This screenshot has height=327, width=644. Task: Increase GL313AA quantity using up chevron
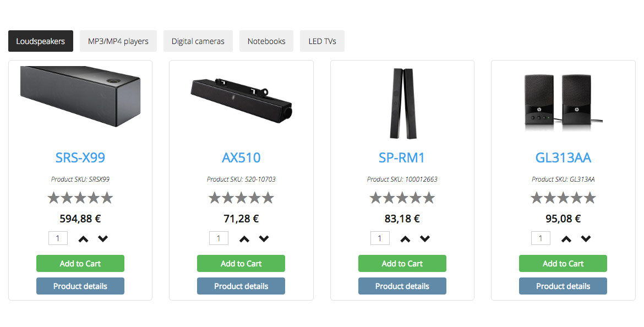[566, 239]
